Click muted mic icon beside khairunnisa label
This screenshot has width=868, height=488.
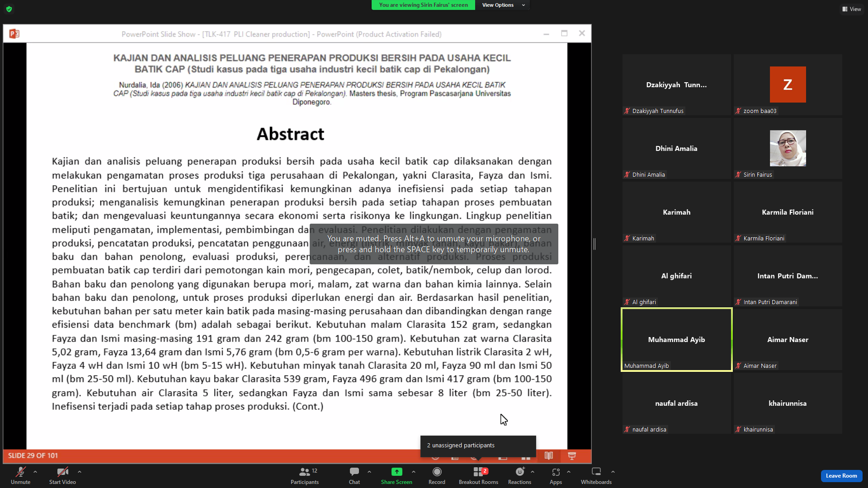[738, 430]
